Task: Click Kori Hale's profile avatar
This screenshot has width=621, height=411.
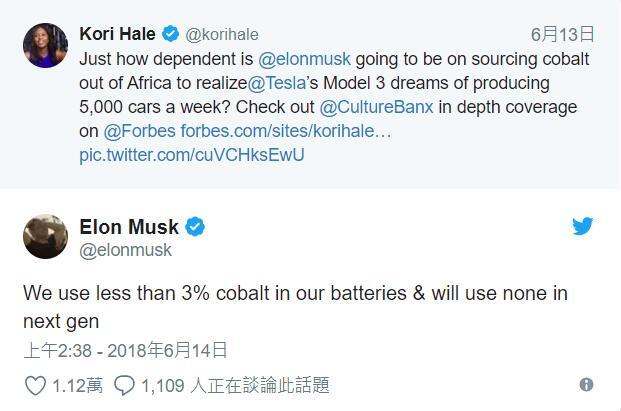Action: pos(45,46)
